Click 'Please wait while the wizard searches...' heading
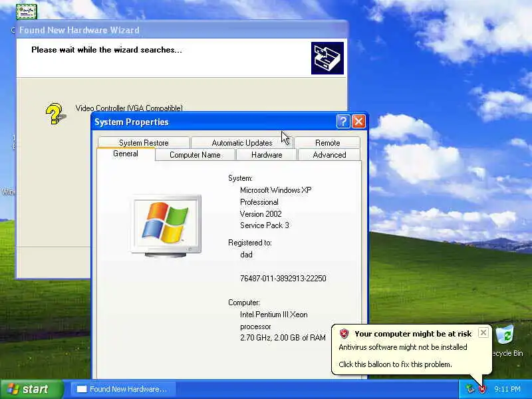Viewport: 532px width, 399px height. click(x=106, y=50)
